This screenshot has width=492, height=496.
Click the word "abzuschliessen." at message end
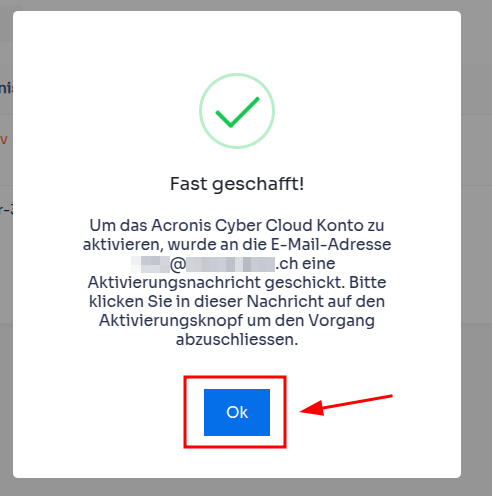point(237,340)
